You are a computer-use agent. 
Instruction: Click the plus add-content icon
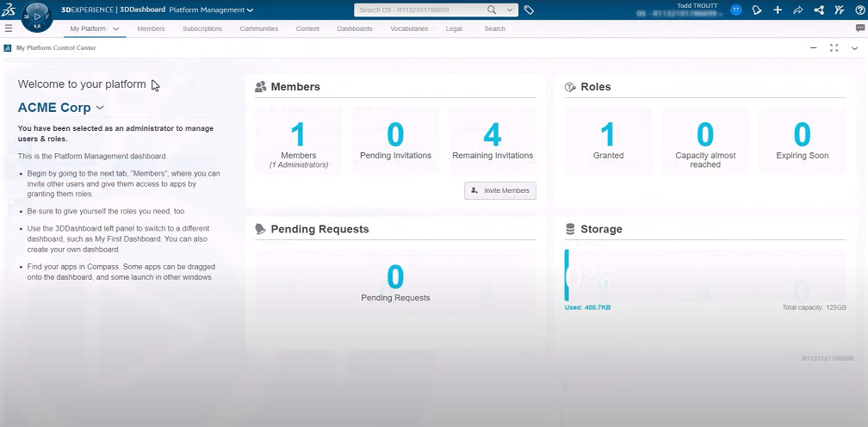click(778, 10)
